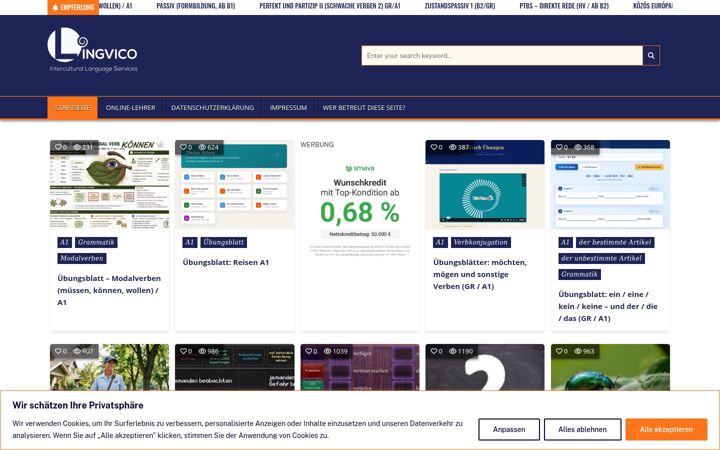The image size is (720, 450).
Task: Click the eye view count 368 icon
Action: pyautogui.click(x=578, y=147)
